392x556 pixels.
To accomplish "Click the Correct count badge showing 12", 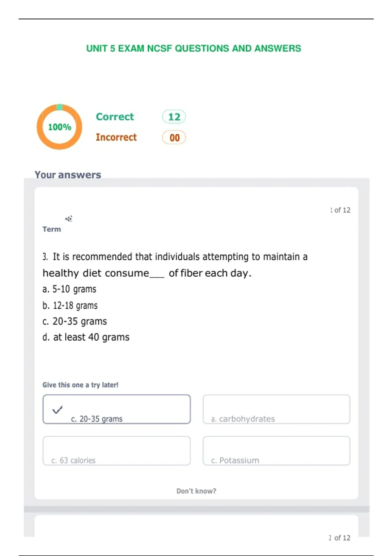I will click(174, 117).
